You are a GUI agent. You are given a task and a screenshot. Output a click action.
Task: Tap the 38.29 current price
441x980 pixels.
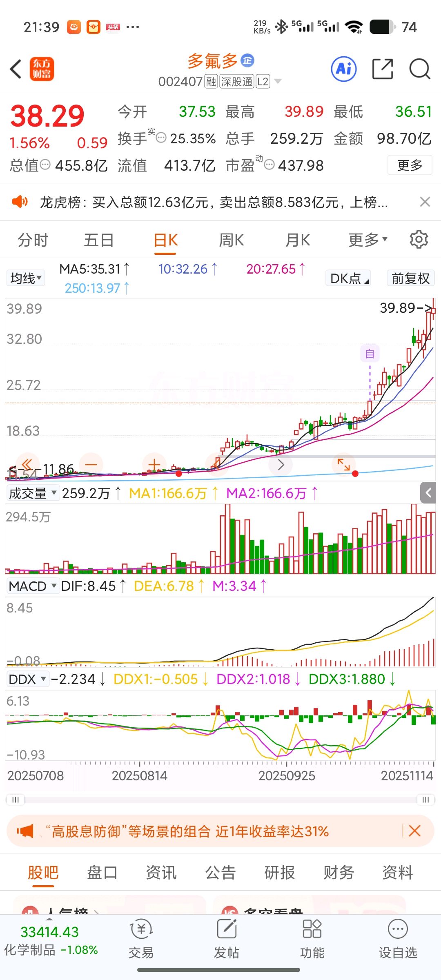(x=47, y=116)
